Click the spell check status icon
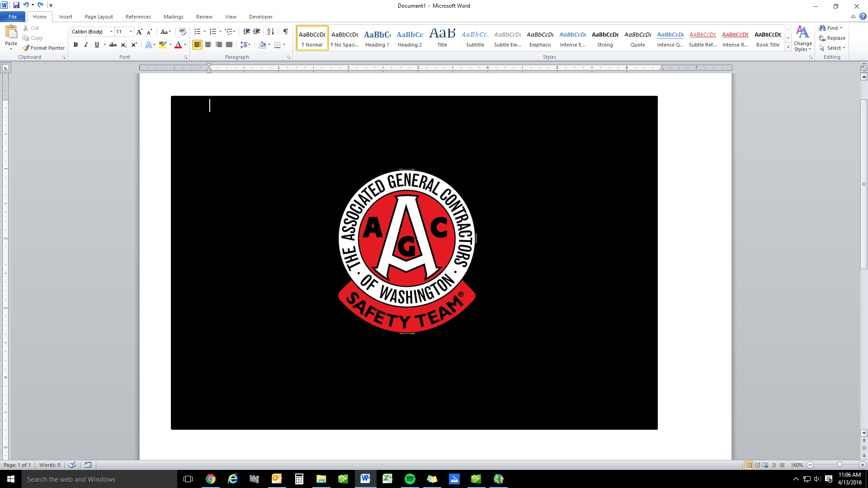868x488 pixels. (x=72, y=465)
